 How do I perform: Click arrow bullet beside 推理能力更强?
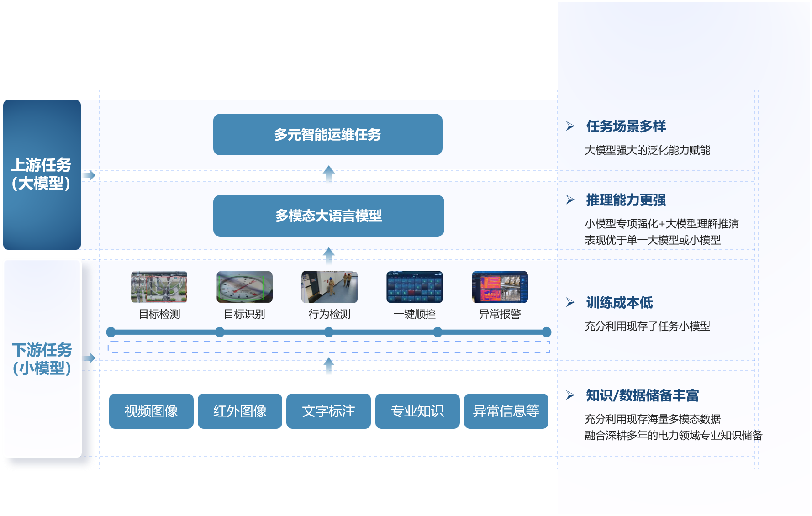[570, 200]
